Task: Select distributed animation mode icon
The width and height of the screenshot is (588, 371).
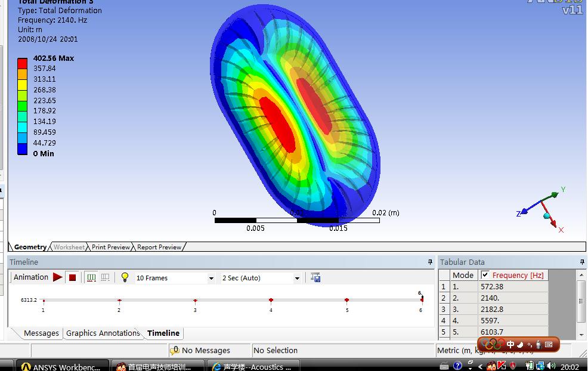Action: click(x=91, y=277)
